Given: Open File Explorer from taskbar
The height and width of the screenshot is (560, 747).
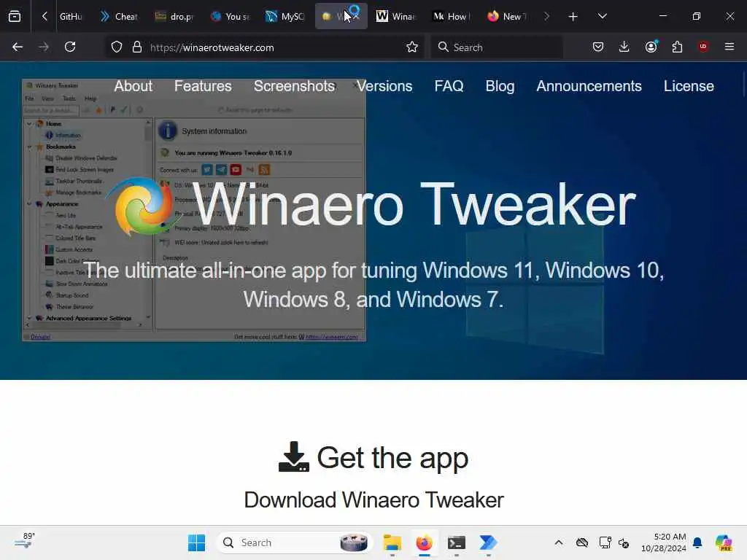Looking at the screenshot, I should pos(392,542).
